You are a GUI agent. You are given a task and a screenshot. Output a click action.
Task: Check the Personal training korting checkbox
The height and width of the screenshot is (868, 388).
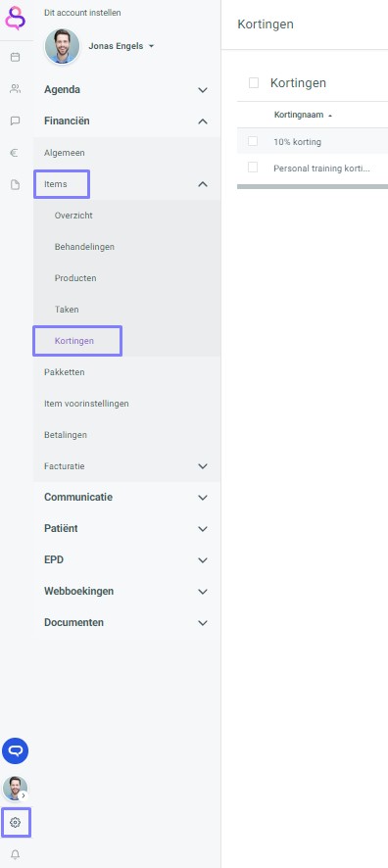(253, 168)
